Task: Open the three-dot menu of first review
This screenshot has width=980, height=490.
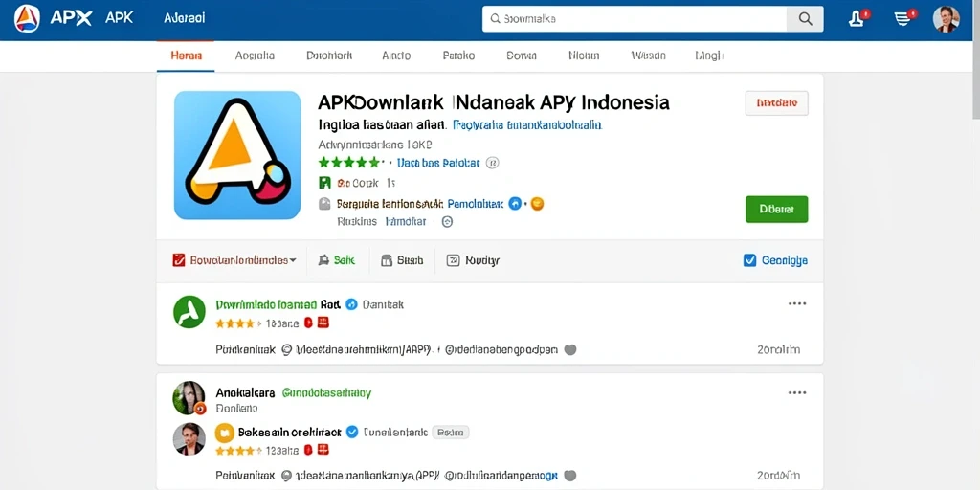Action: click(797, 303)
